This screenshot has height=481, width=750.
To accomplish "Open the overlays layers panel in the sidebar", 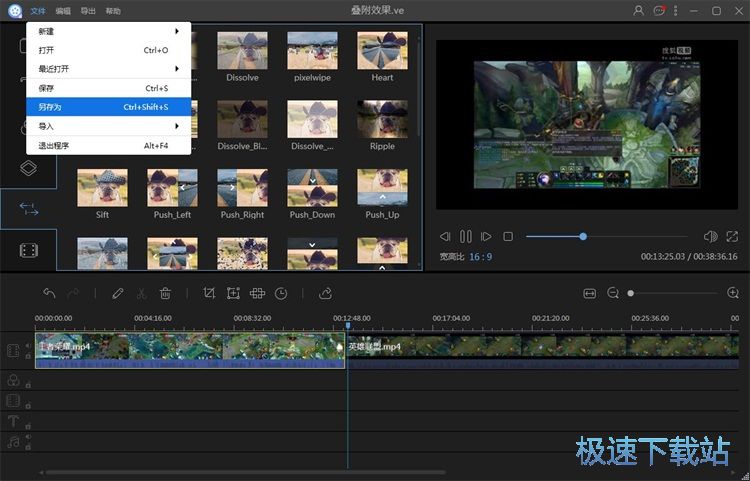I will (x=28, y=168).
